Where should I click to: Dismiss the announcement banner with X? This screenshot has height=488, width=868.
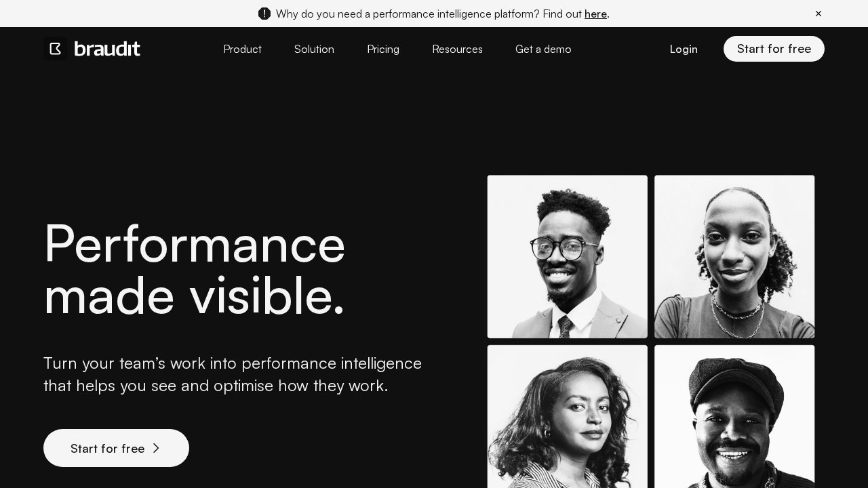pos(818,14)
